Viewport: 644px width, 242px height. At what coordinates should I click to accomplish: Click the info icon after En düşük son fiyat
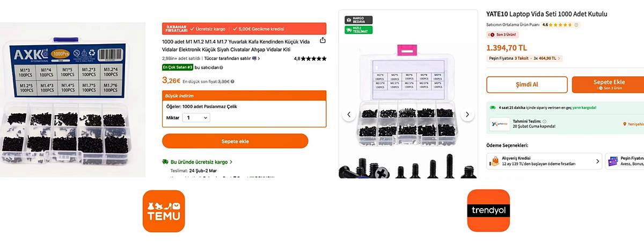click(232, 82)
